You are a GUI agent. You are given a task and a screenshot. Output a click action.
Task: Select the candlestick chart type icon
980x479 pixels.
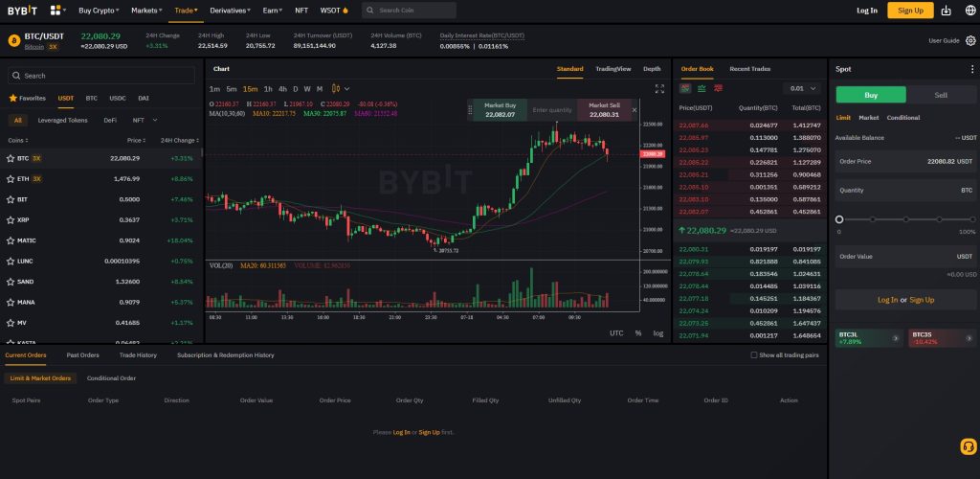pos(336,89)
